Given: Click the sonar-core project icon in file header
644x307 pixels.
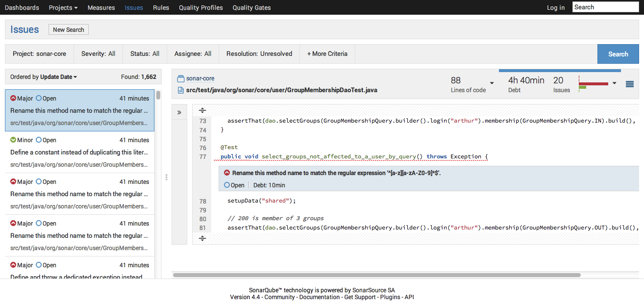Looking at the screenshot, I should pyautogui.click(x=180, y=78).
